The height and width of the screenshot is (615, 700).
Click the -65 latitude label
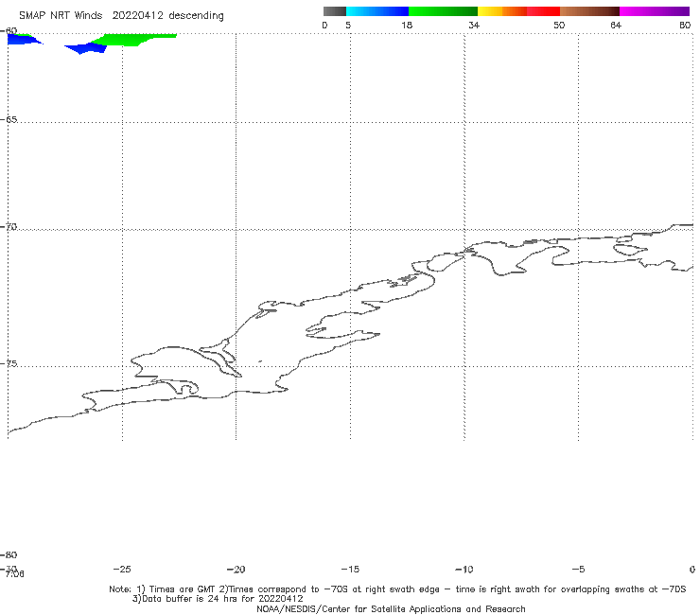click(9, 120)
